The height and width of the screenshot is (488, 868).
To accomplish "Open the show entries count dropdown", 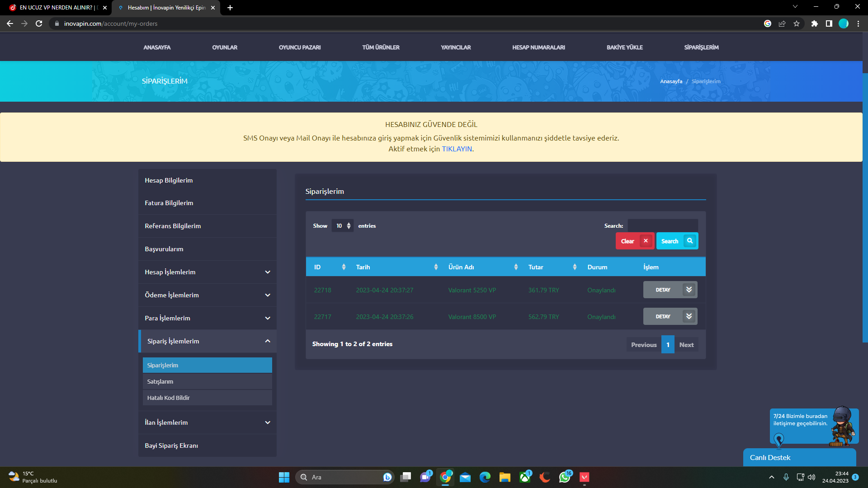I will coord(343,226).
